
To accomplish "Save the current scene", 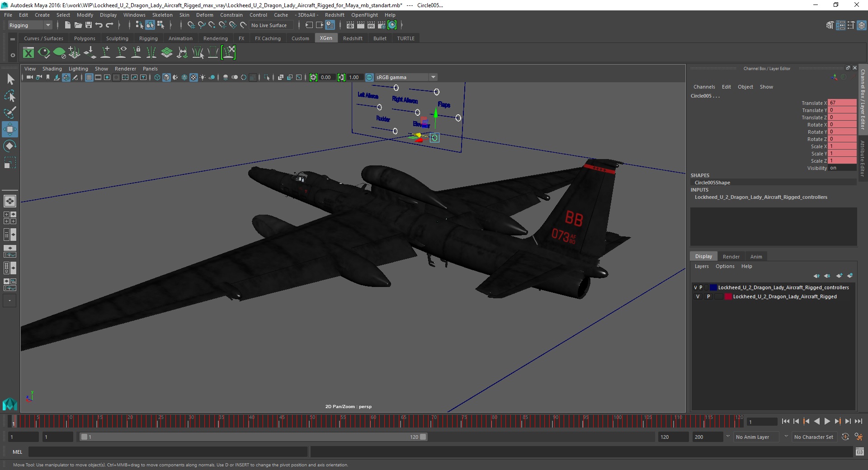I will (89, 25).
